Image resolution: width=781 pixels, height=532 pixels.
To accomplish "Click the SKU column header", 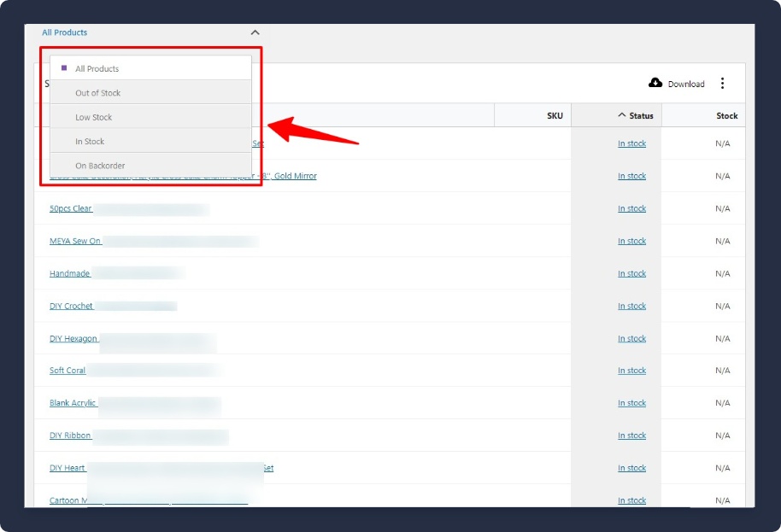I will [x=555, y=116].
